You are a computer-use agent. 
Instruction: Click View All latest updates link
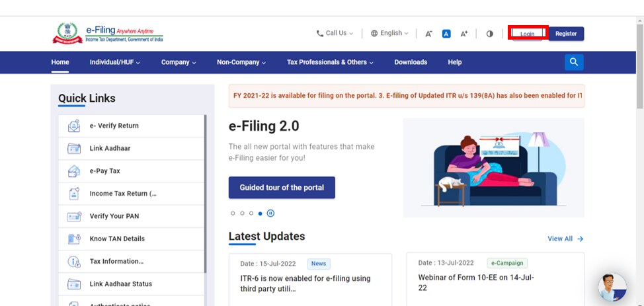(x=565, y=239)
